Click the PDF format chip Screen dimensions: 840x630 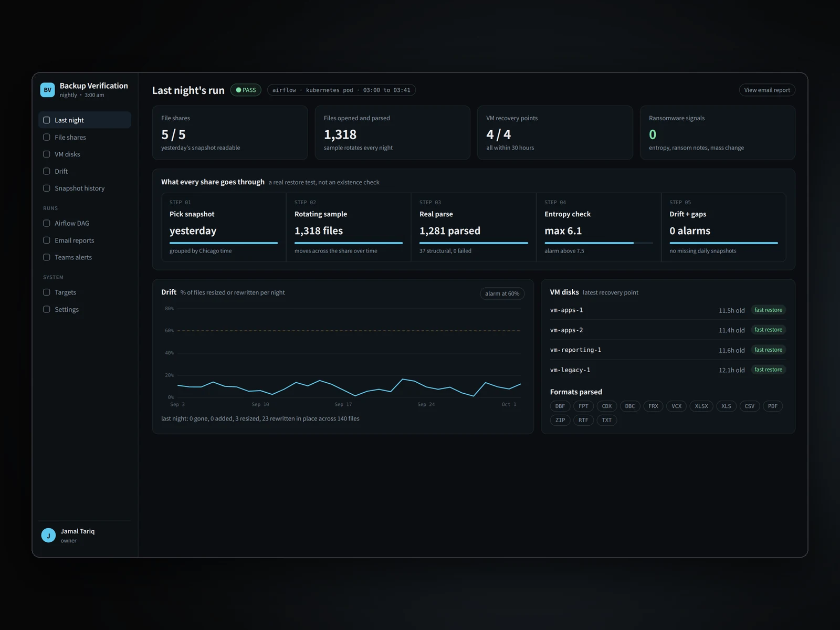pos(773,406)
